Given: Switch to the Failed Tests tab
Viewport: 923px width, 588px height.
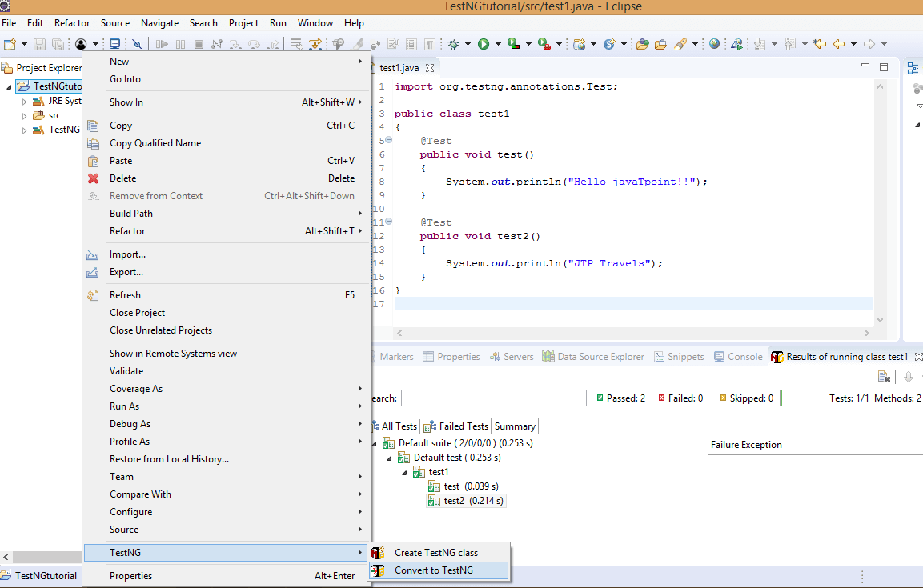Looking at the screenshot, I should point(456,426).
